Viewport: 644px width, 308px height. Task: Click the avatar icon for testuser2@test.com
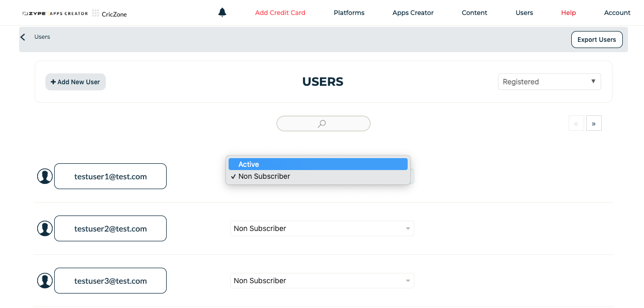(45, 228)
